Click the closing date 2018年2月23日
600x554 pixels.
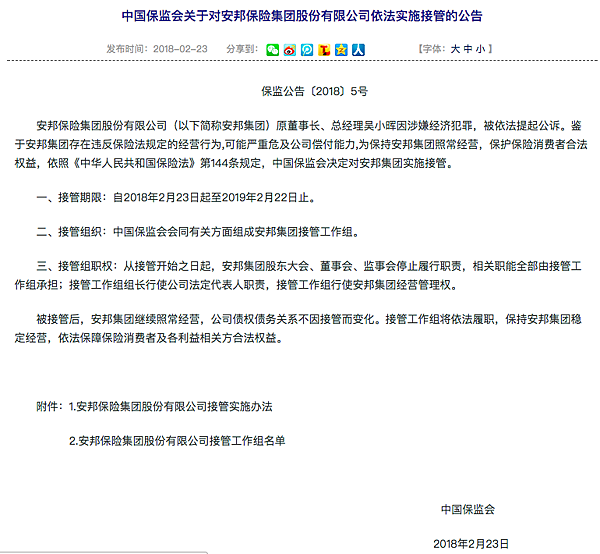tap(471, 544)
